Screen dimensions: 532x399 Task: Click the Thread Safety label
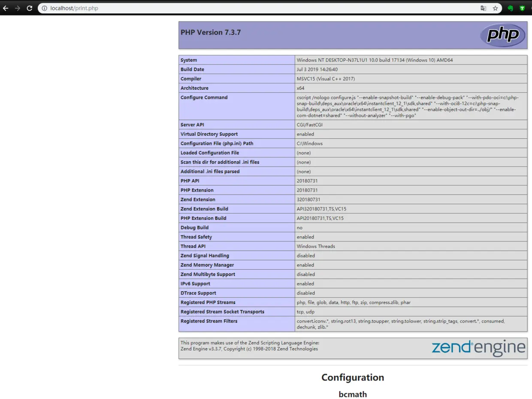[196, 237]
